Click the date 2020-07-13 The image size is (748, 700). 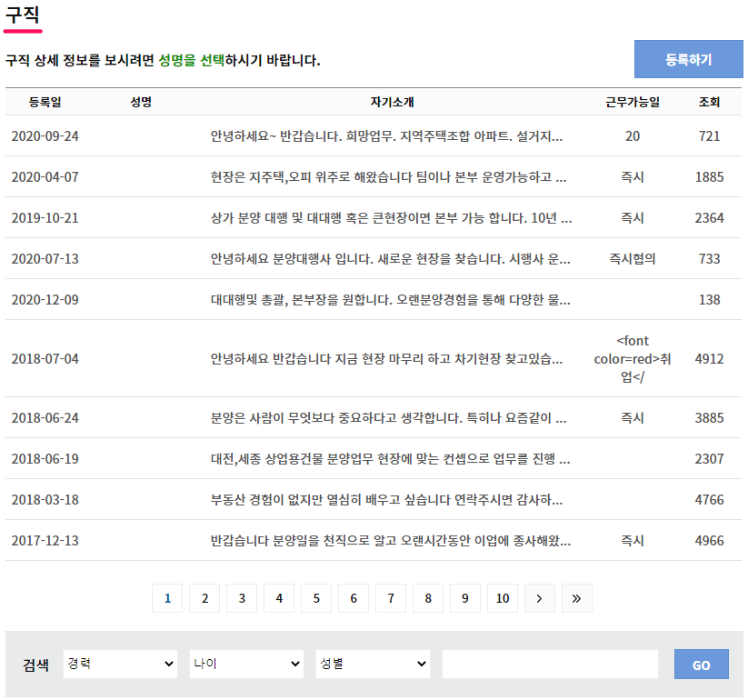pos(45,259)
